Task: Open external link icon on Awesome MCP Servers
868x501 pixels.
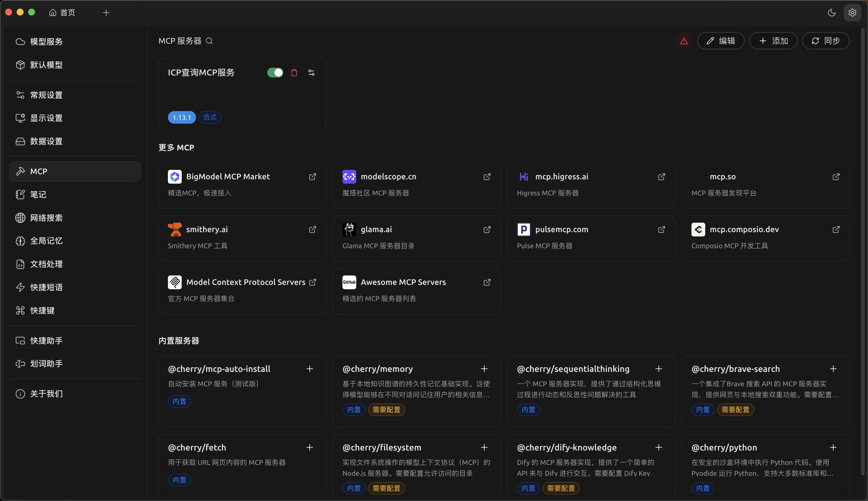Action: click(x=487, y=282)
